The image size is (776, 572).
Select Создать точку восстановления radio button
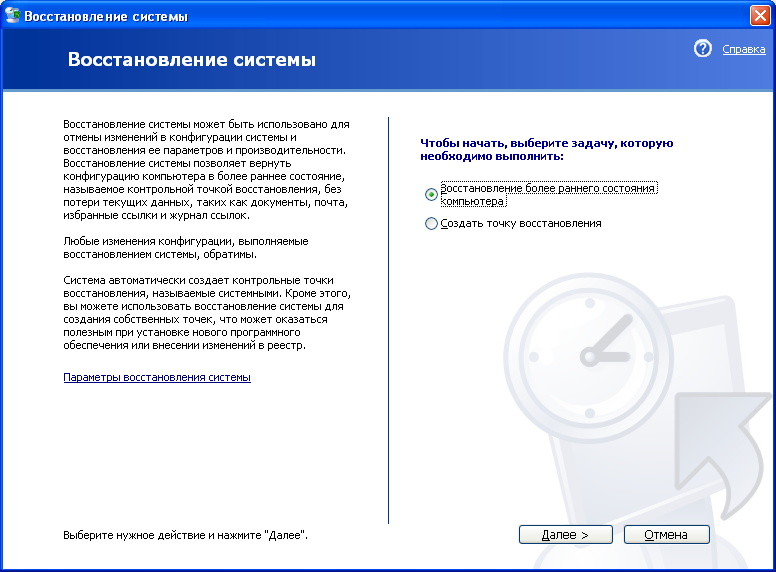tap(431, 224)
